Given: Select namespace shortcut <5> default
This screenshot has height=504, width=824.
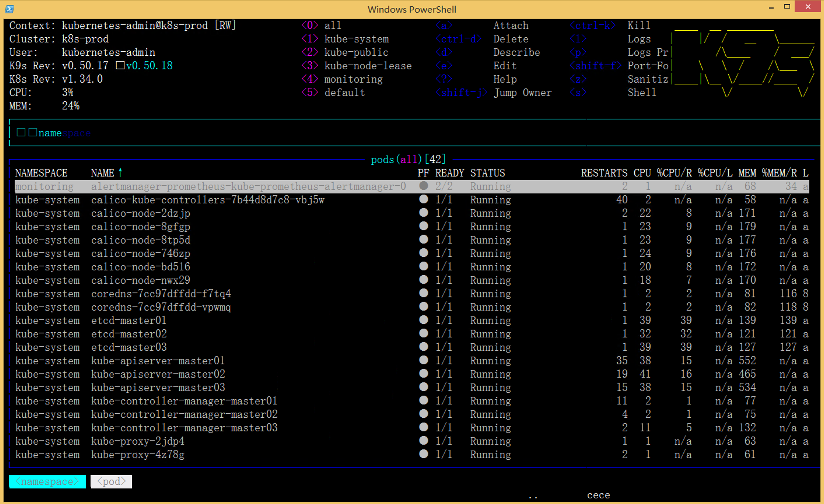Looking at the screenshot, I should coord(333,92).
